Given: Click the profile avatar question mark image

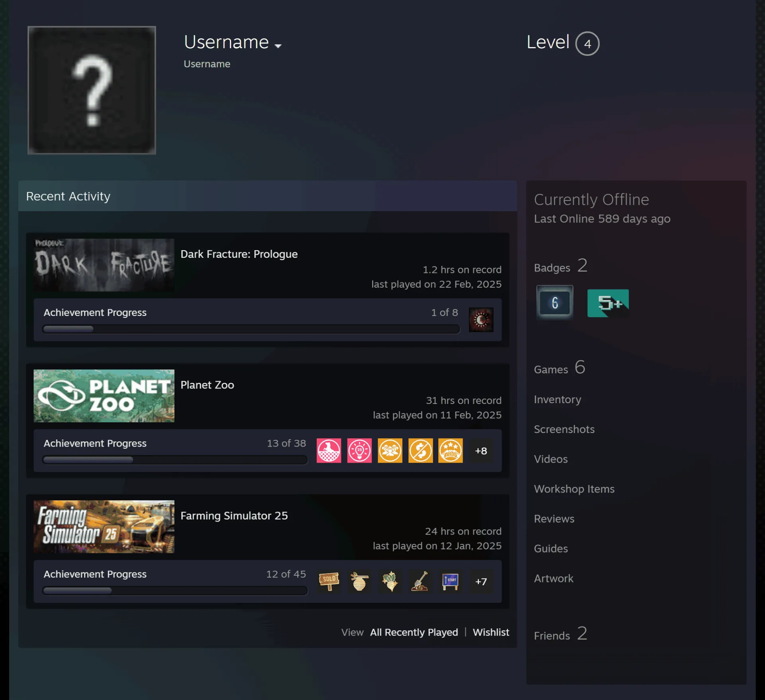Looking at the screenshot, I should 92,90.
